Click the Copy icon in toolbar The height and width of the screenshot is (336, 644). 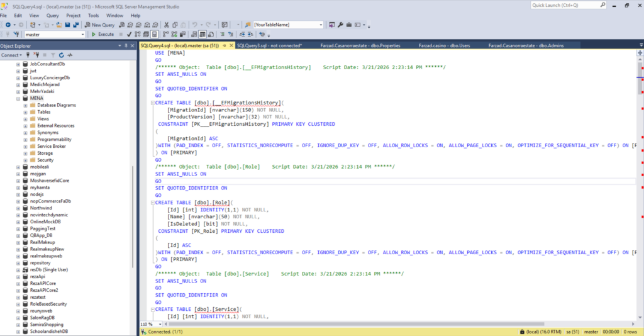175,25
